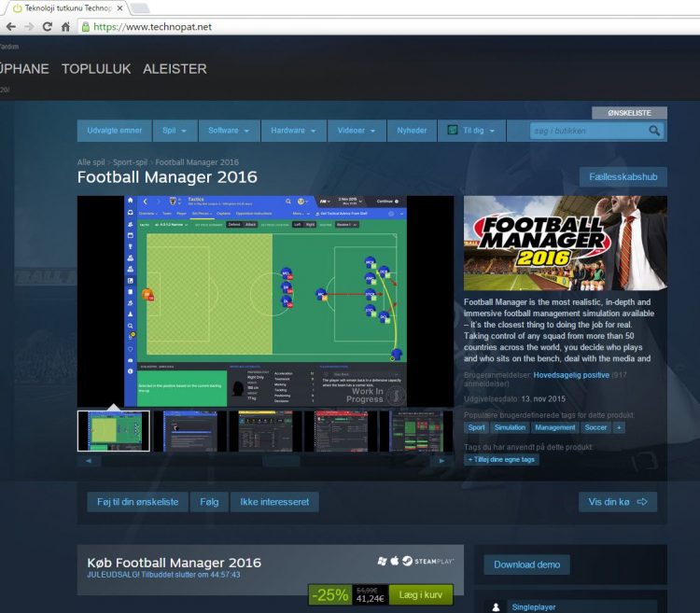
Task: Click the SteamPlay logo icon
Action: pyautogui.click(x=427, y=561)
